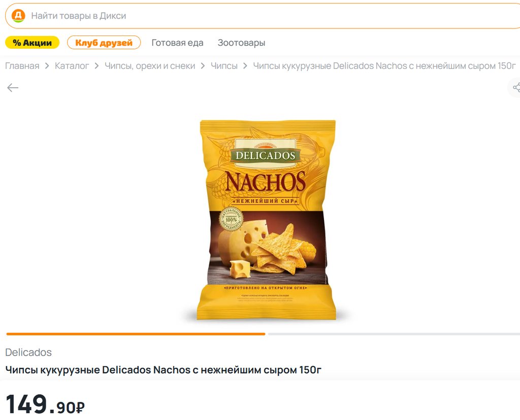Click the chevron right after Каталог breadcrumb

(x=96, y=66)
